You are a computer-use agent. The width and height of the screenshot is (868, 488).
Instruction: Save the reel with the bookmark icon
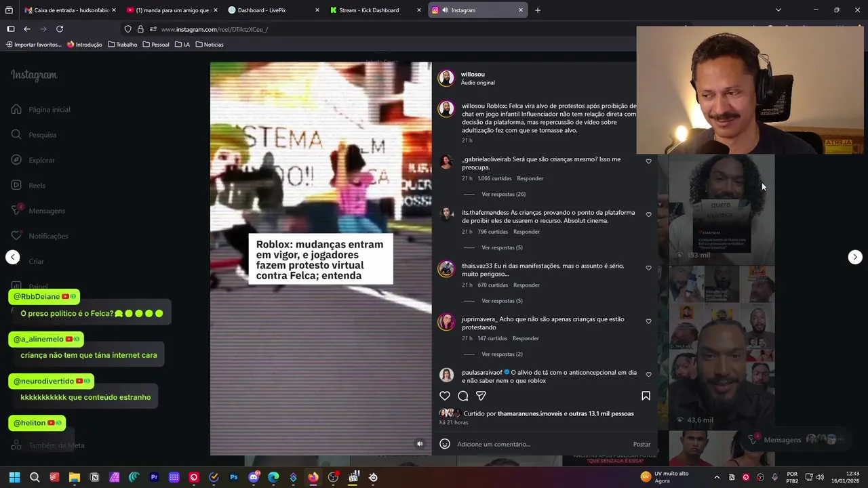pyautogui.click(x=646, y=396)
